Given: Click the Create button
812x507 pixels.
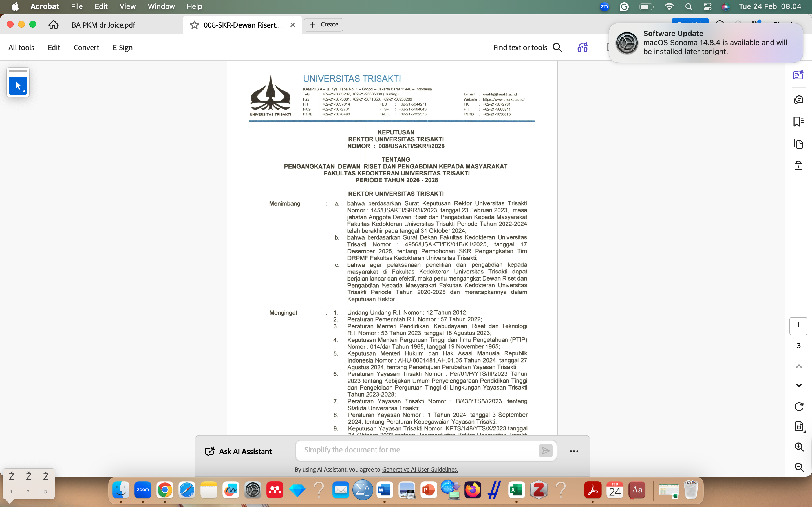Looking at the screenshot, I should click(323, 25).
